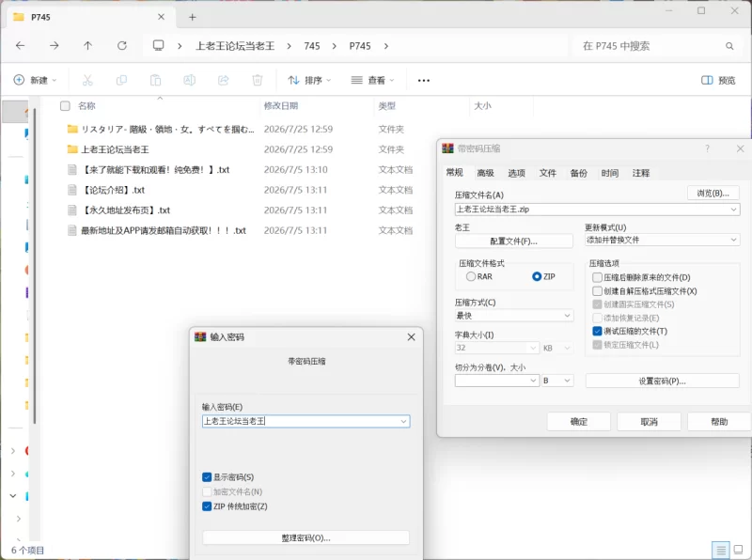Open the 新建 dropdown menu
This screenshot has width=752, height=560.
35,80
